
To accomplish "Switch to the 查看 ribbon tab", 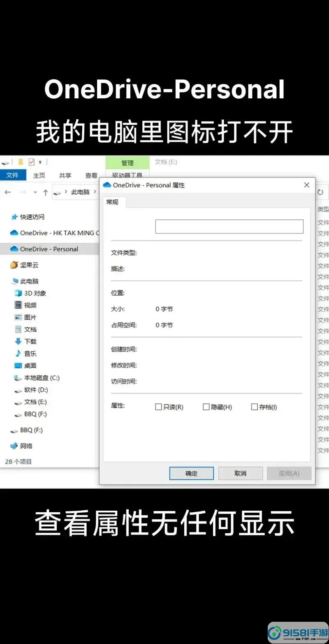I will pyautogui.click(x=91, y=175).
